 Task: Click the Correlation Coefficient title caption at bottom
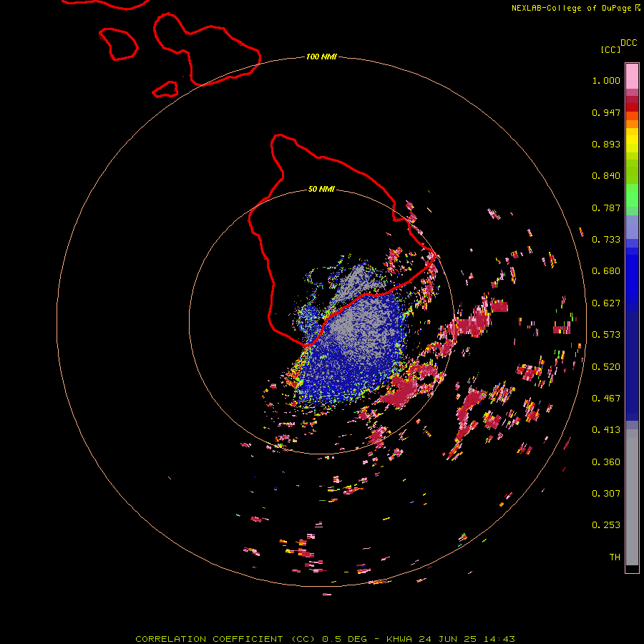(325, 639)
